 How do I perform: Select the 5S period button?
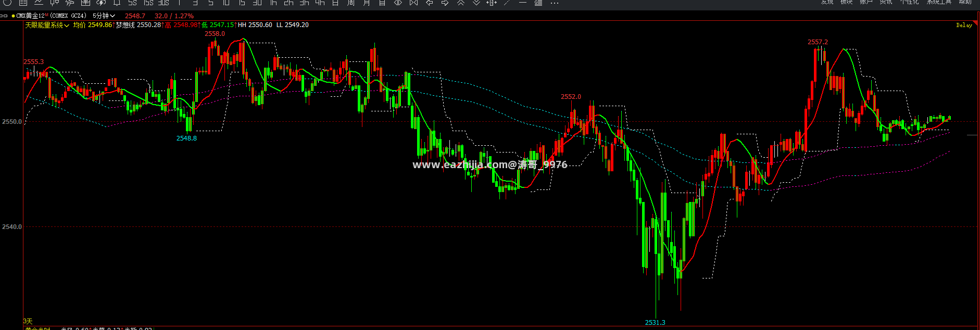click(132, 3)
